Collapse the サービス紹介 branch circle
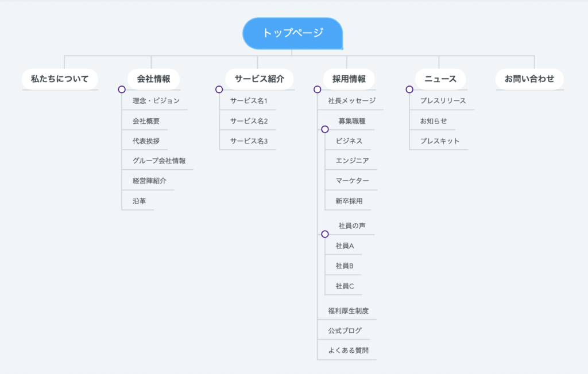This screenshot has height=374, width=588. [219, 89]
